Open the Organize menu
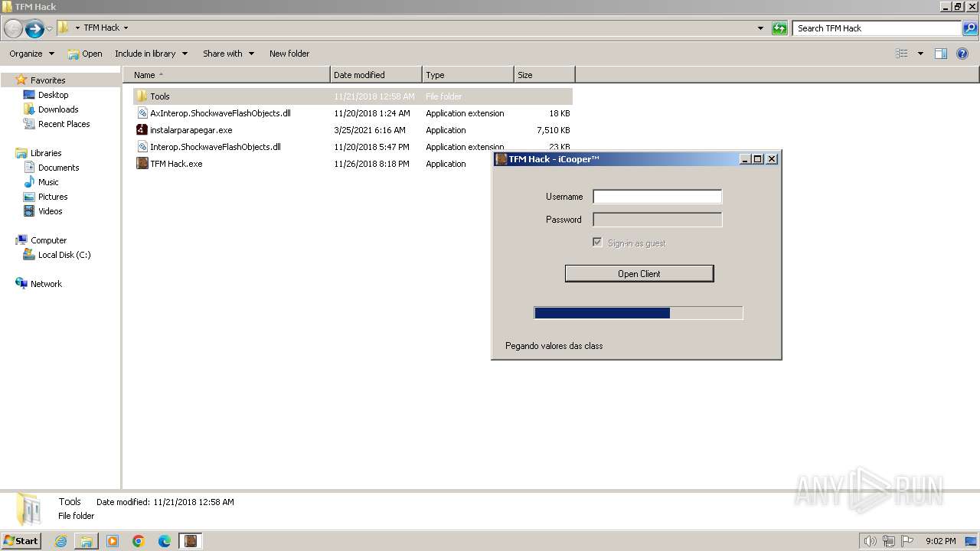This screenshot has width=980, height=551. coord(31,54)
